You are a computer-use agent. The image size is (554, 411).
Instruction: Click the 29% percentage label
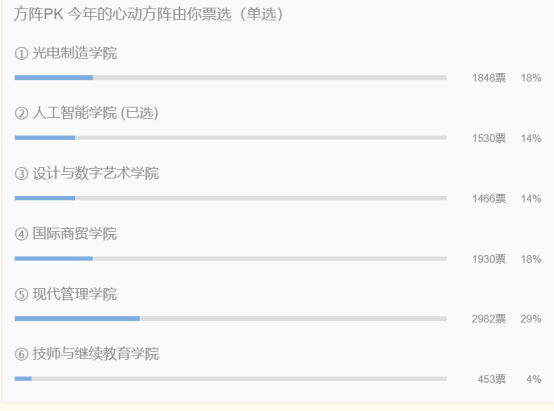click(531, 319)
